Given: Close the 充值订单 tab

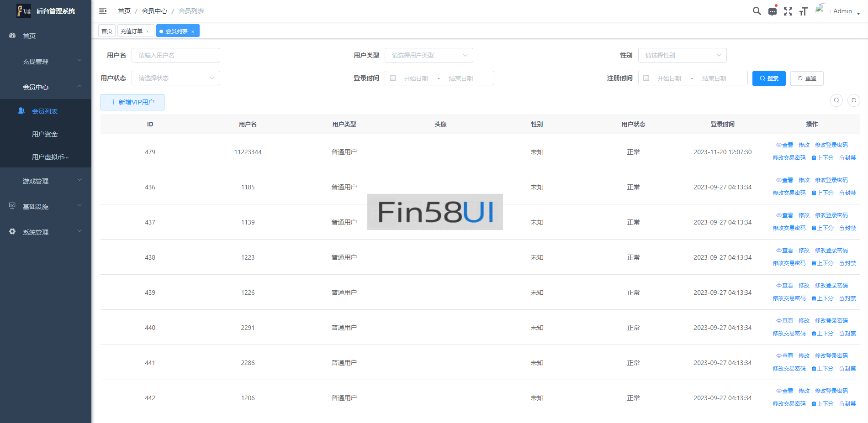Looking at the screenshot, I should pyautogui.click(x=148, y=31).
